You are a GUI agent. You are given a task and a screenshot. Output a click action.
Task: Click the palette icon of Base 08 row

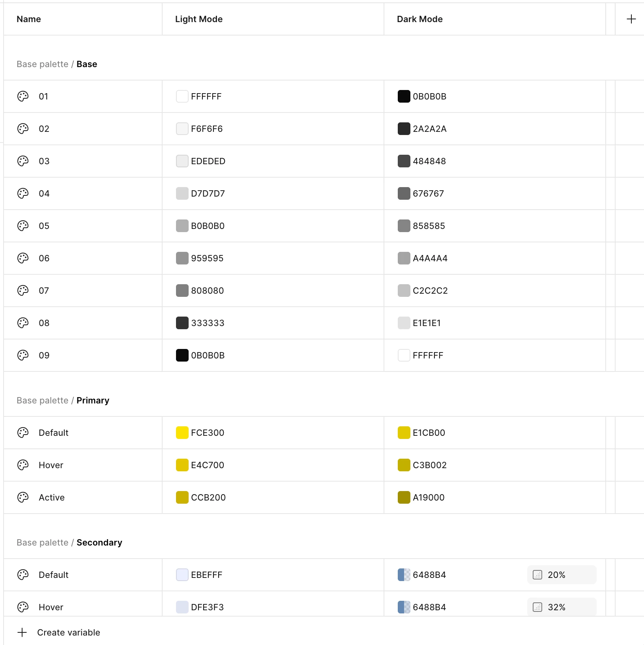click(23, 323)
